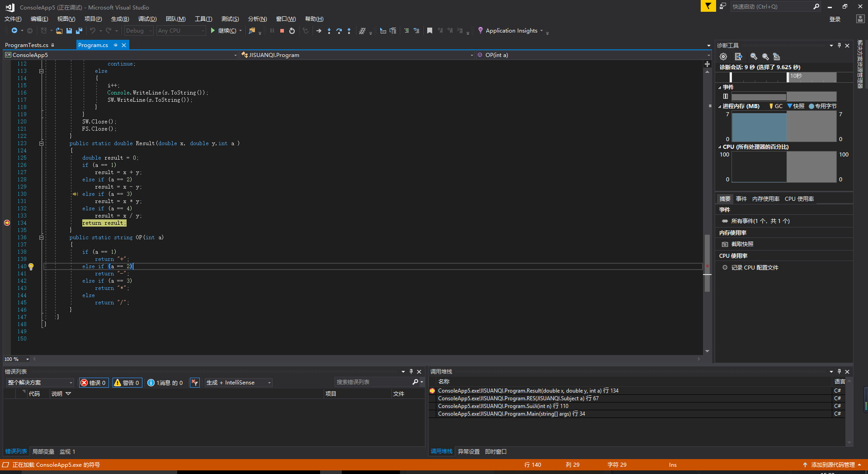Toggle the 错误 0 errors filter
The image size is (868, 474).
click(94, 383)
